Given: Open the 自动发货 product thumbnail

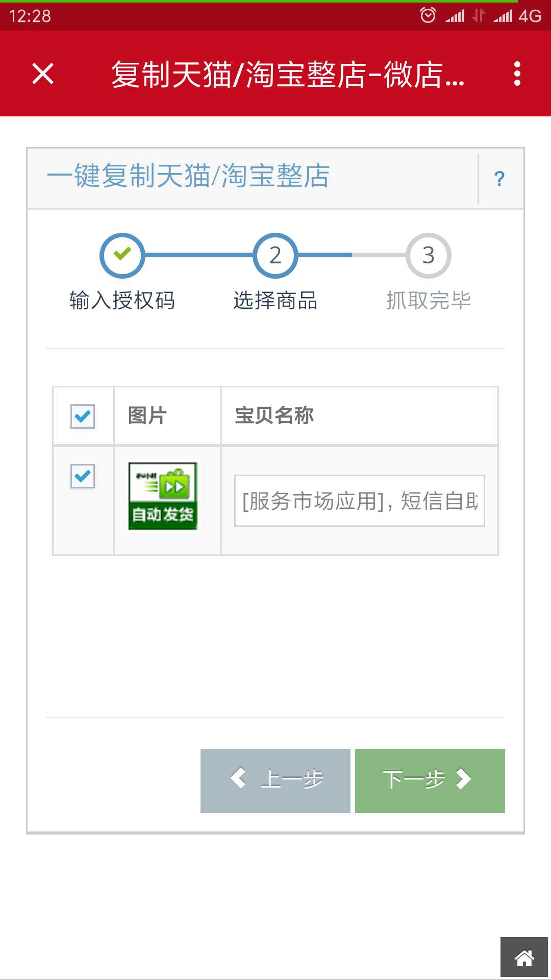Looking at the screenshot, I should (x=163, y=496).
